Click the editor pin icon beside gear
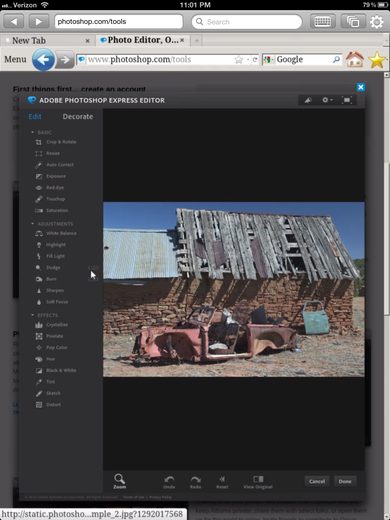The height and width of the screenshot is (520, 390). (x=308, y=100)
